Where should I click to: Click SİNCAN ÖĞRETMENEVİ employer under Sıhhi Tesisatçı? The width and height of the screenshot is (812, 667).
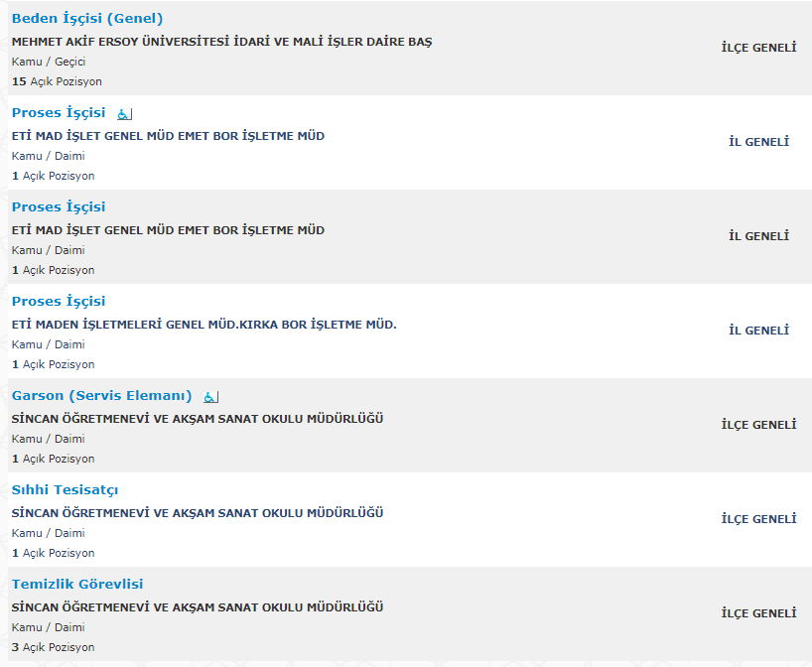click(x=198, y=513)
